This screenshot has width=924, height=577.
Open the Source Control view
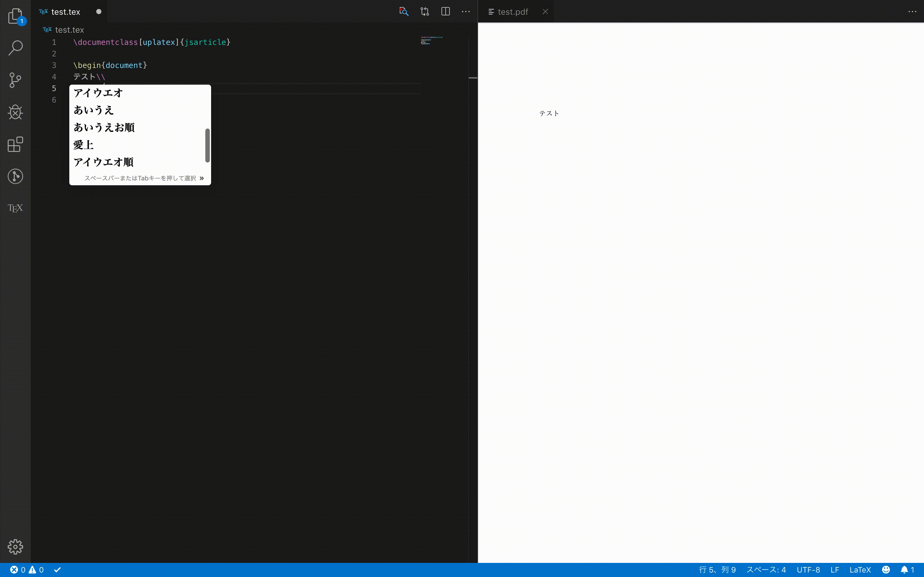pyautogui.click(x=15, y=80)
